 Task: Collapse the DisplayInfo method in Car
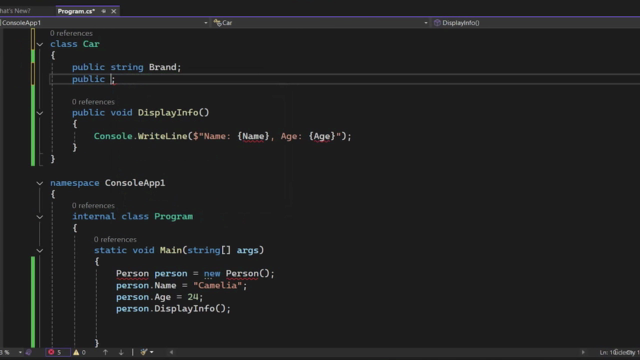(x=40, y=113)
